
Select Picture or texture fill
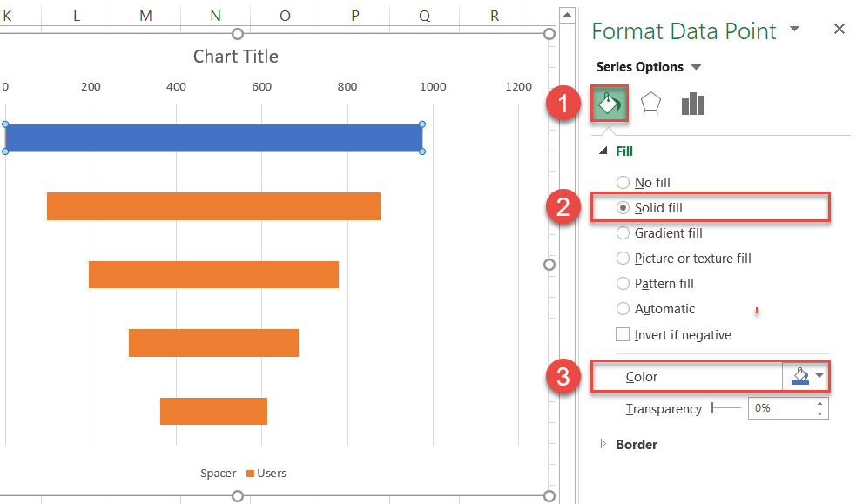[x=623, y=259]
